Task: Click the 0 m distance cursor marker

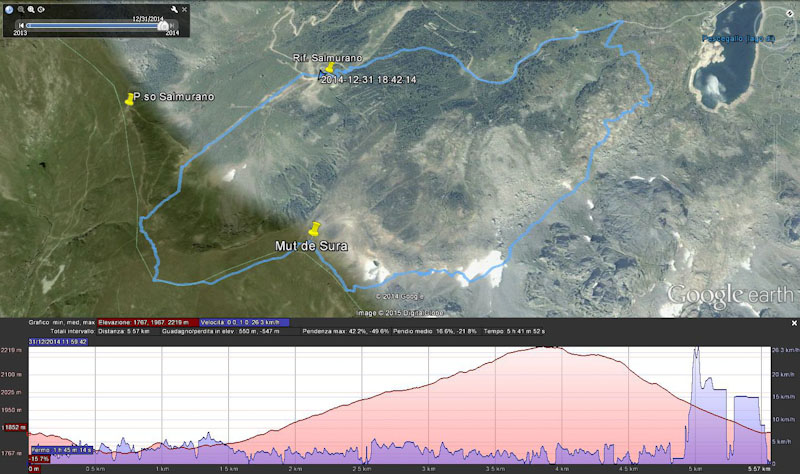Action: 34,468
